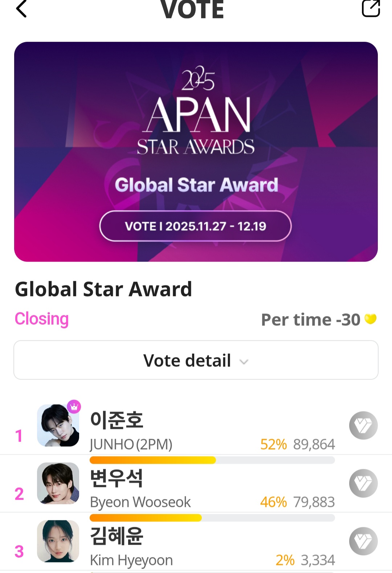Screen dimensions: 392x573
Task: Click the Vote detail chevron arrow
Action: coord(244,362)
